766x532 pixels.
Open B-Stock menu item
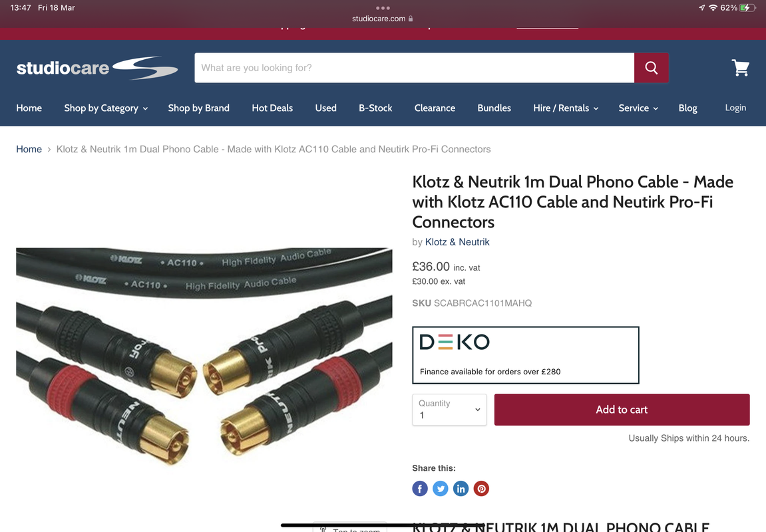[375, 108]
